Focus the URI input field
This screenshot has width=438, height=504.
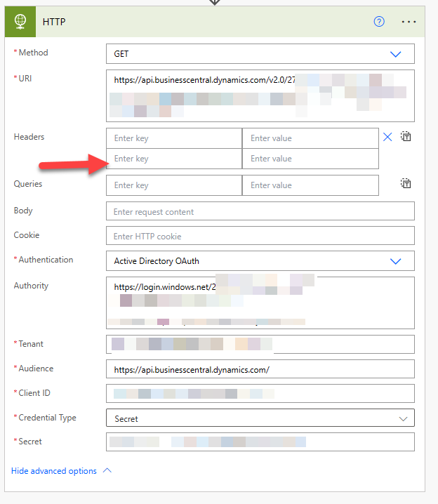tap(260, 95)
